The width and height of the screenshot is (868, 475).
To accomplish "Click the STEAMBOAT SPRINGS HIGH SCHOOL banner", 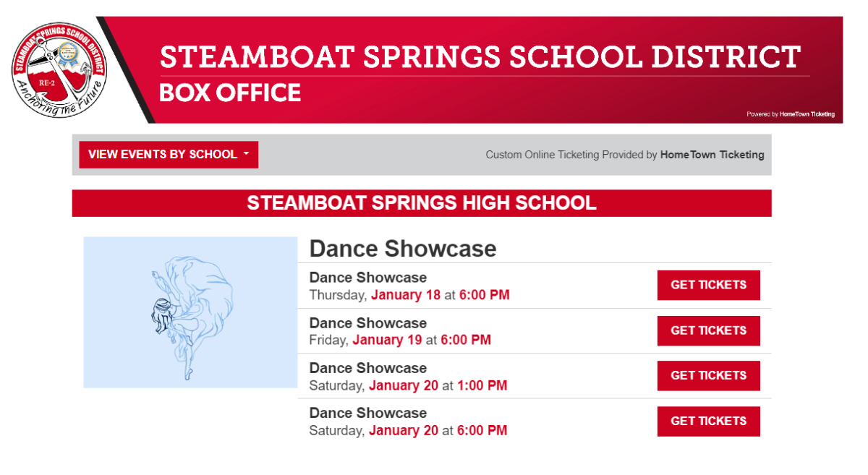I will 422,203.
